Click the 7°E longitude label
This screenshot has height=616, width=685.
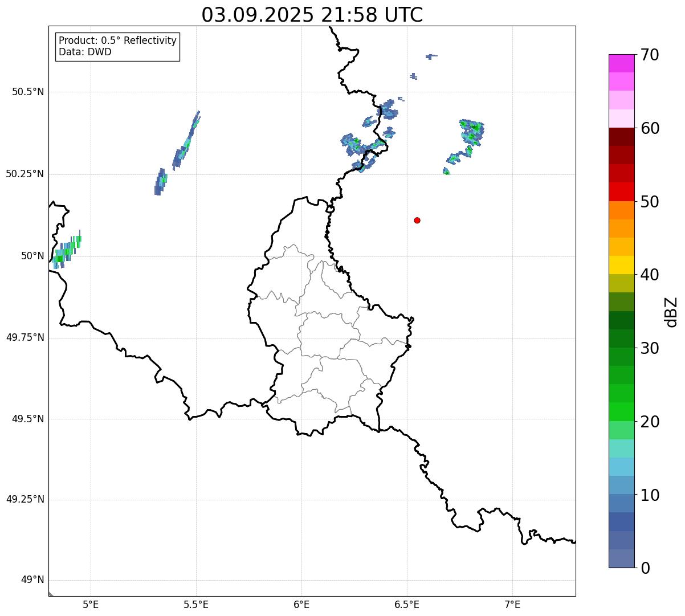click(x=512, y=605)
